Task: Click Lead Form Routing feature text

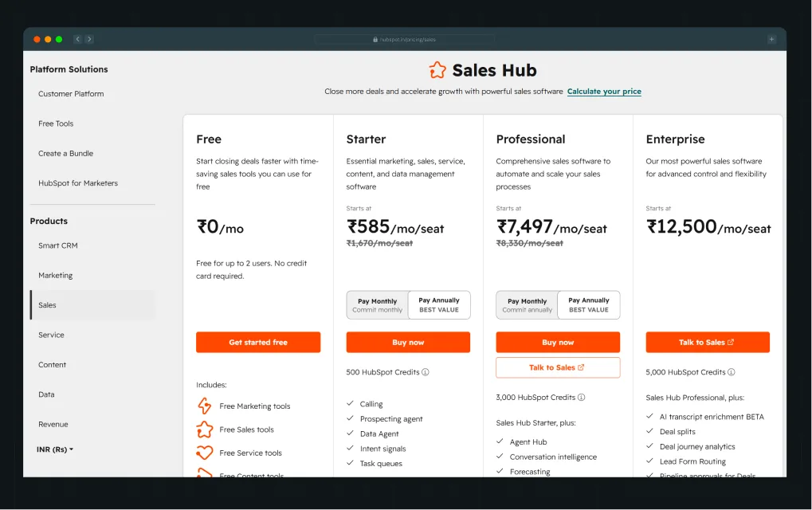Action: click(693, 461)
